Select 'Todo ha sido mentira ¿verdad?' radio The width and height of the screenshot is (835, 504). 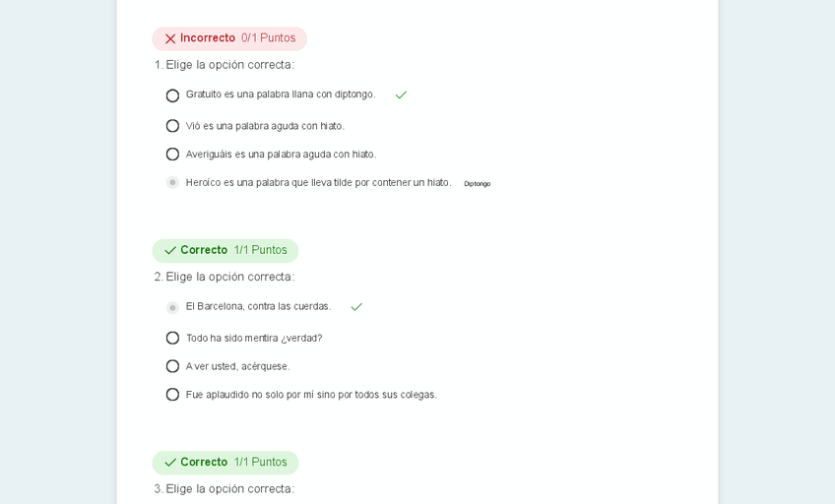(x=172, y=338)
